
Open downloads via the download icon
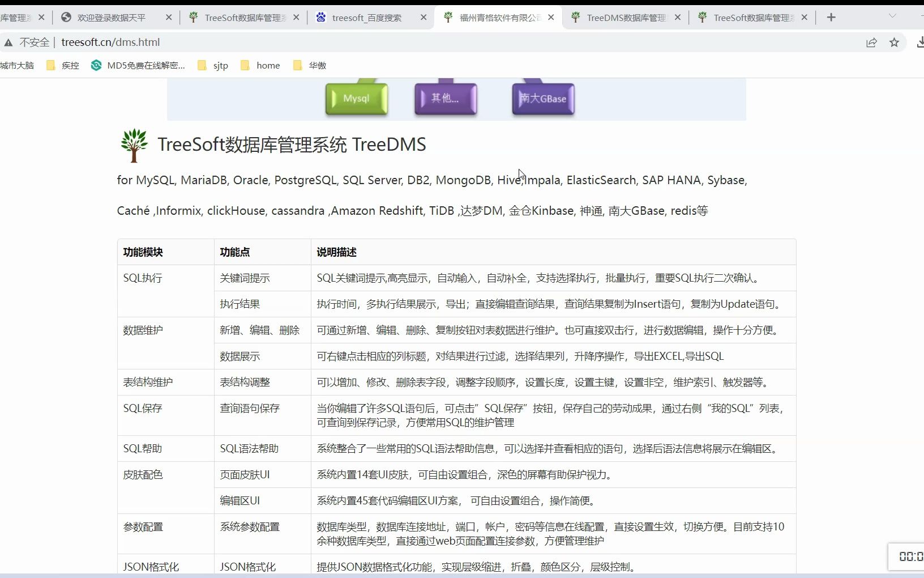(x=920, y=42)
